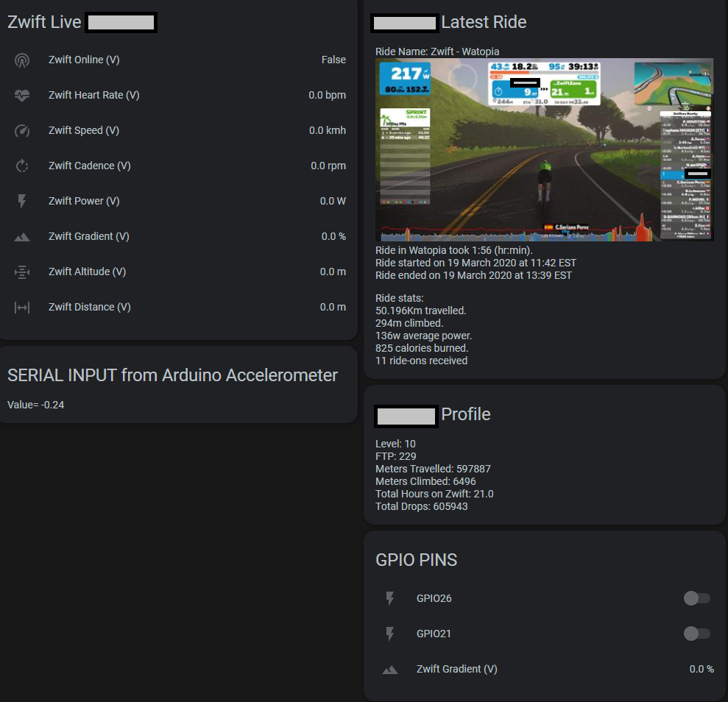Click the 11 ride-ons received stat
Viewport: 728px width, 702px height.
point(422,361)
